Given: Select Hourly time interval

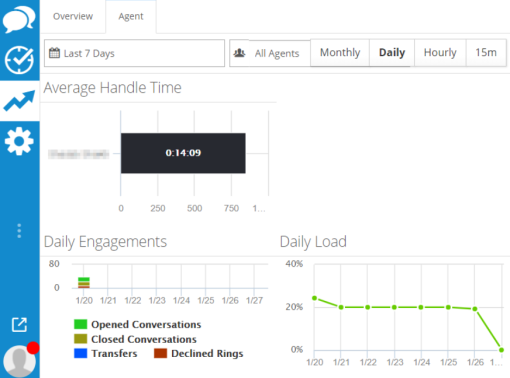Looking at the screenshot, I should tap(440, 53).
